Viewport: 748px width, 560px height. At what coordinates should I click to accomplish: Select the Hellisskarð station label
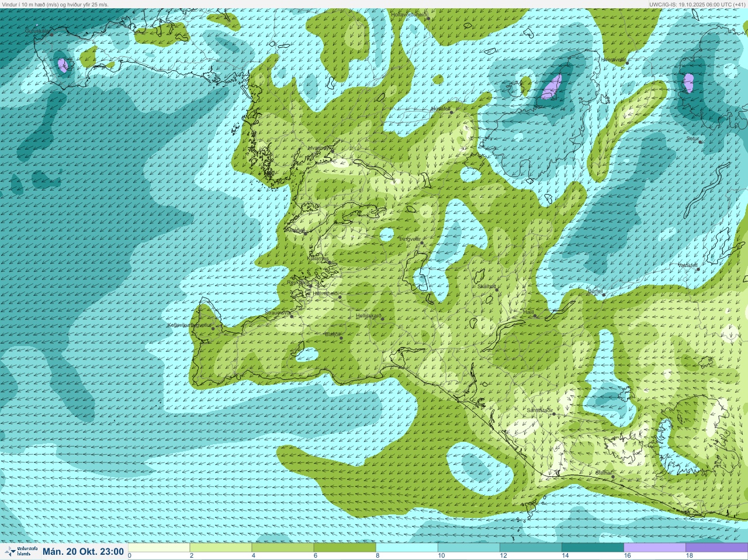tap(368, 316)
